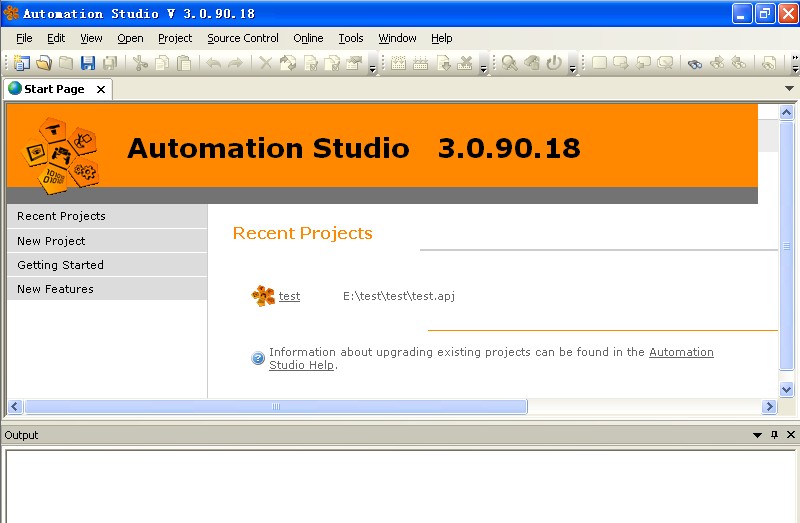Viewport: 800px width, 523px height.
Task: Click the Undo arrow icon
Action: [213, 63]
